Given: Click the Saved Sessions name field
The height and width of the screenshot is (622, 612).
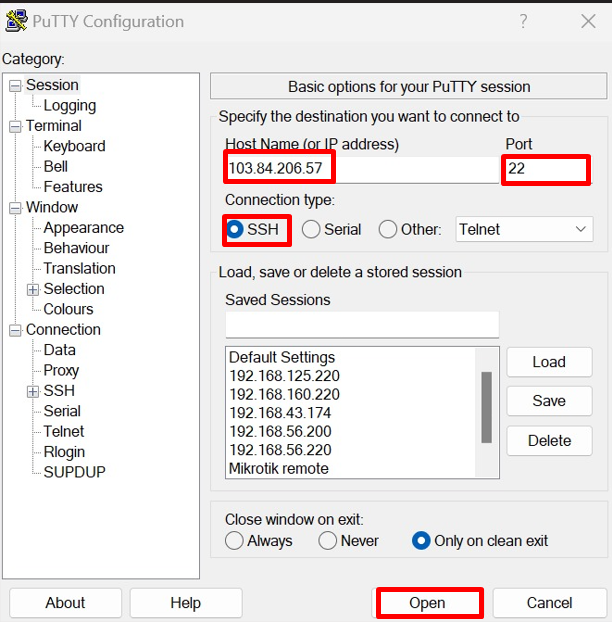Looking at the screenshot, I should (362, 324).
